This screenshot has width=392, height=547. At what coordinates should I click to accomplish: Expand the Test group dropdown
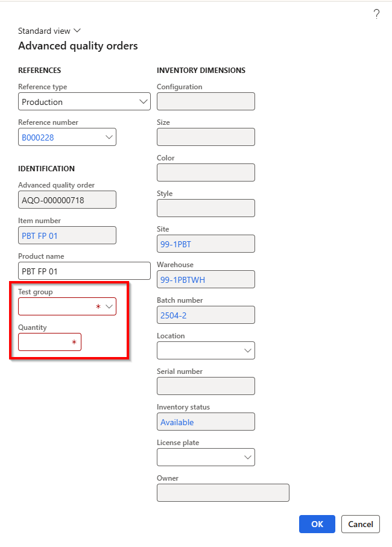tap(109, 307)
